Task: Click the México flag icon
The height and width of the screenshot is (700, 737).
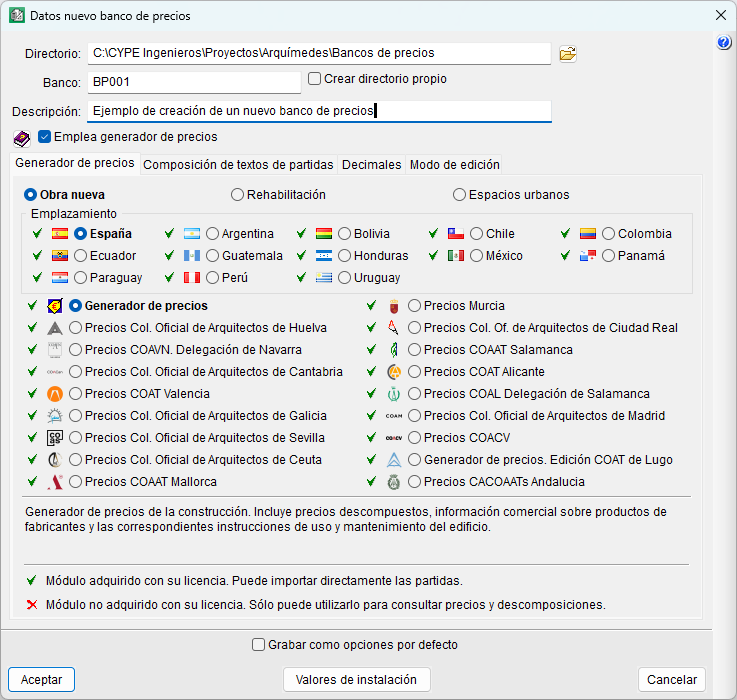Action: (456, 256)
